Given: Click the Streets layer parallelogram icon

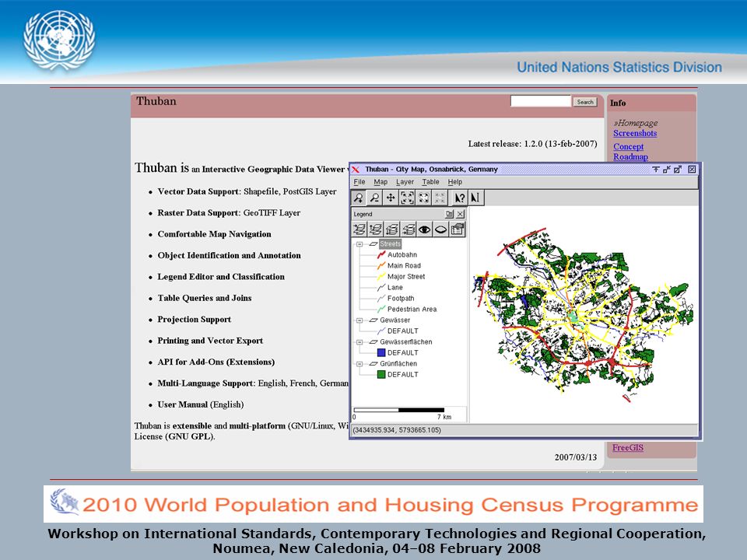Looking at the screenshot, I should [373, 243].
